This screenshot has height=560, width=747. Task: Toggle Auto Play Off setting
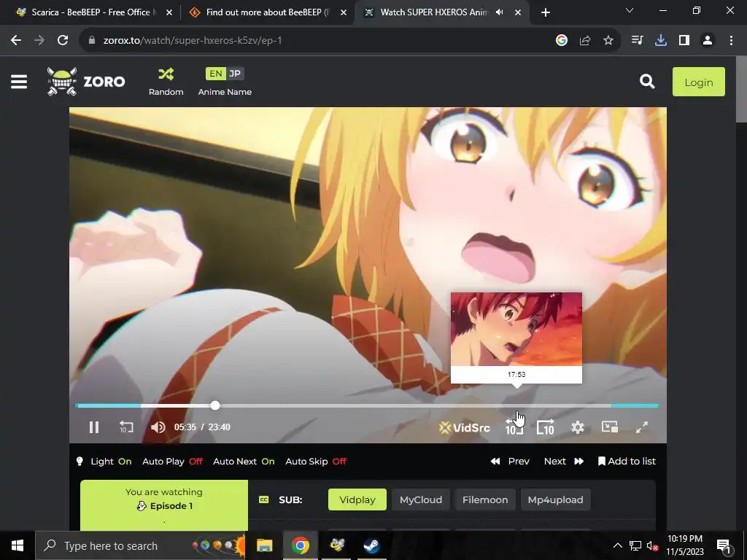click(172, 462)
